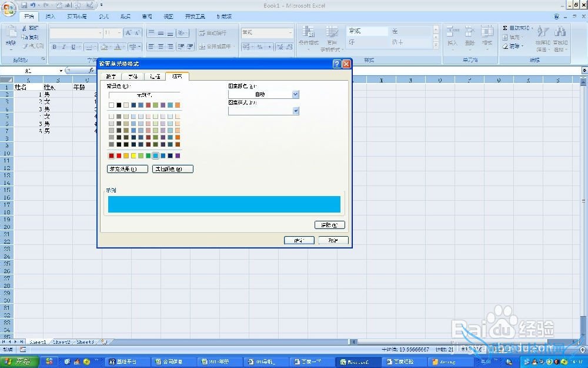This screenshot has width=588, height=368.
Task: Toggle Italic formatting in the ribbon
Action: [64, 47]
